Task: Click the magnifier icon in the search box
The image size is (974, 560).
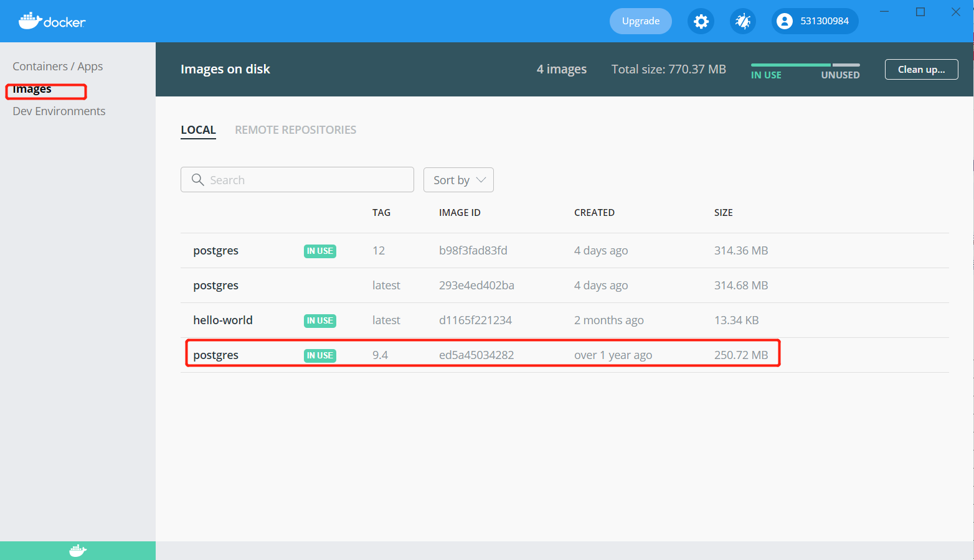Action: coord(198,180)
